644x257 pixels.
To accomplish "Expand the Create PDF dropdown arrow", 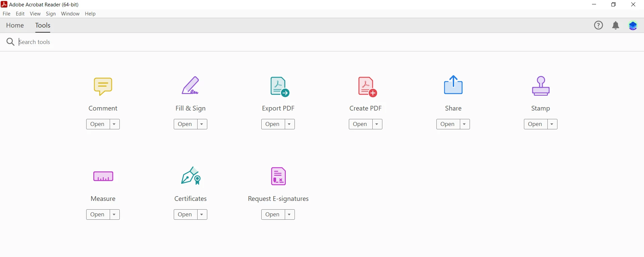I will [377, 124].
